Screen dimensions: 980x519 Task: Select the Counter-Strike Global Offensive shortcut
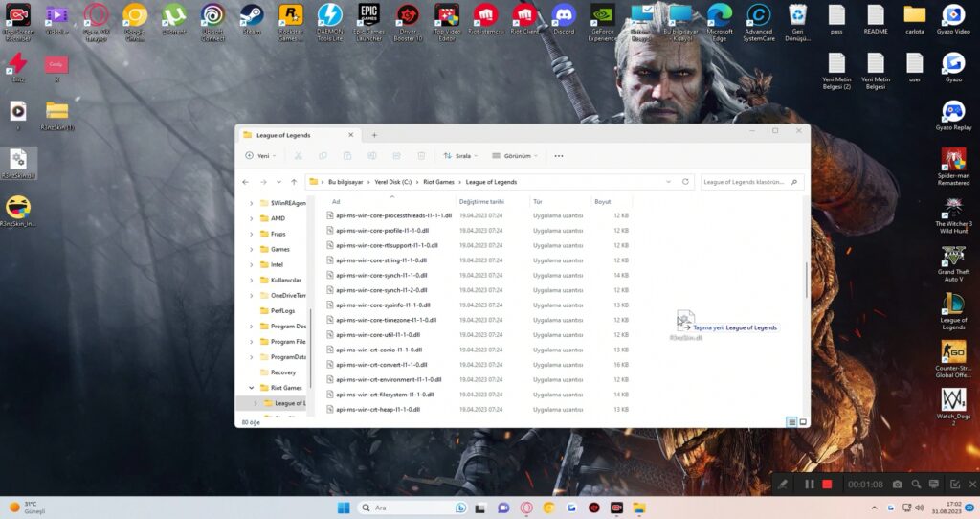953,359
